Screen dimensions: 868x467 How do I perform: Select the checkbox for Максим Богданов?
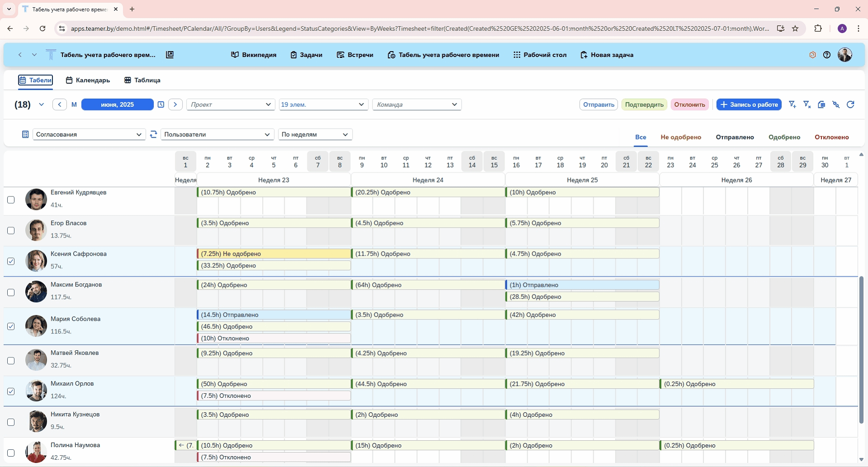[11, 293]
